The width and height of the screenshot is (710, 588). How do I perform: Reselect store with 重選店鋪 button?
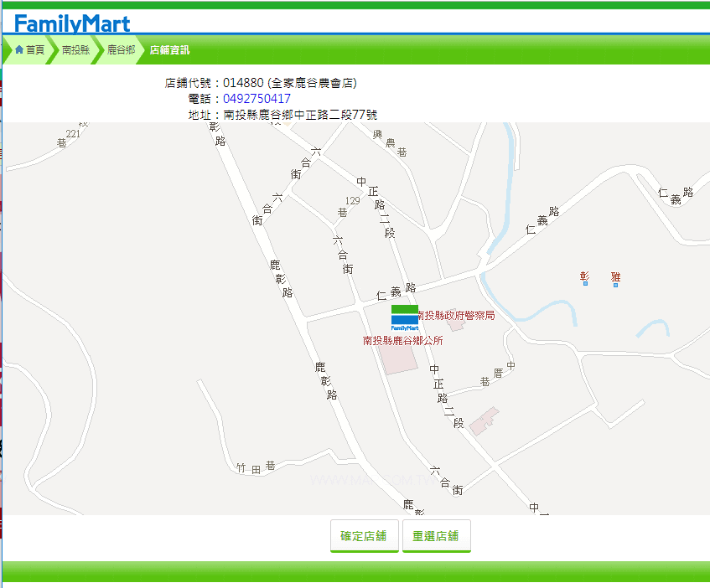437,536
